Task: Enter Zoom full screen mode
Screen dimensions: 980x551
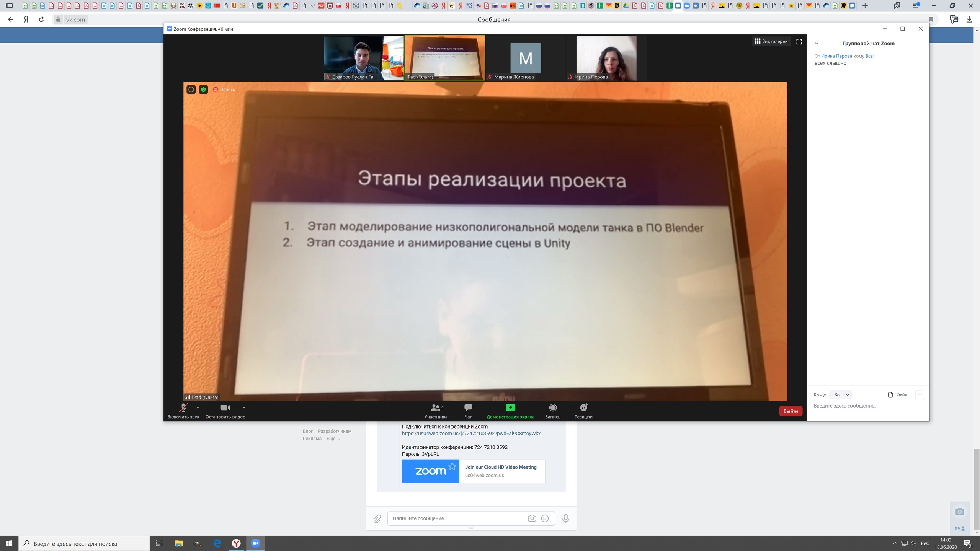Action: click(x=799, y=41)
